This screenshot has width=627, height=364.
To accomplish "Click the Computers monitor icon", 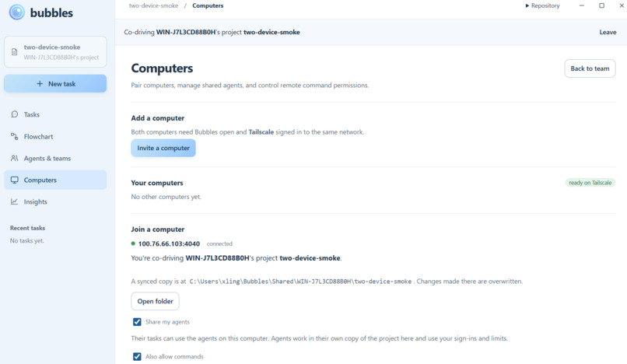I will coord(15,180).
